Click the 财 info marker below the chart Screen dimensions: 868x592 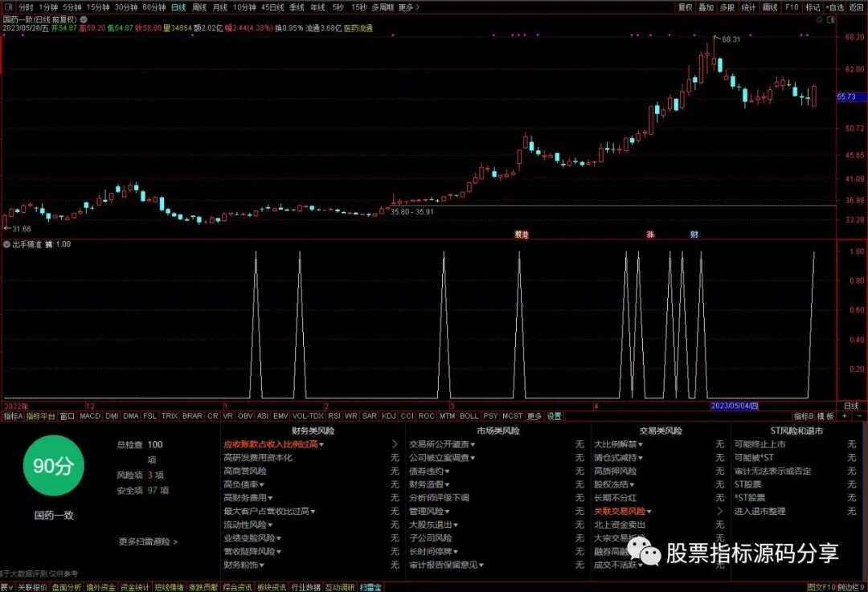(694, 235)
